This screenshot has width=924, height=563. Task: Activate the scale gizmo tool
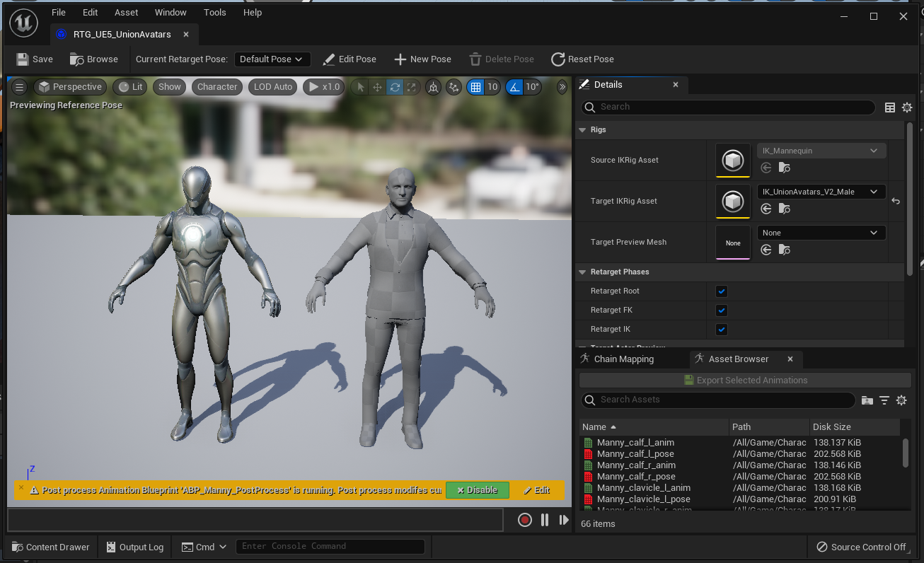[x=412, y=87]
